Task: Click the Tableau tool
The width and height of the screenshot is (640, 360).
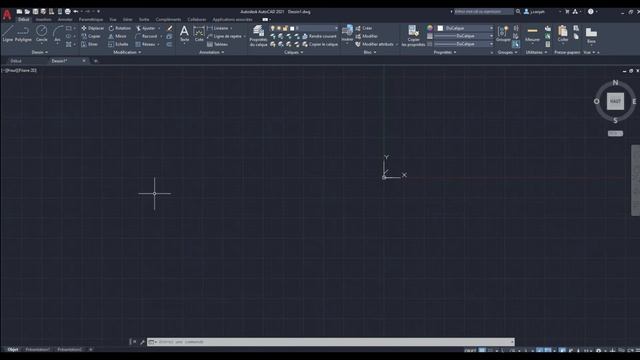Action: coord(218,44)
